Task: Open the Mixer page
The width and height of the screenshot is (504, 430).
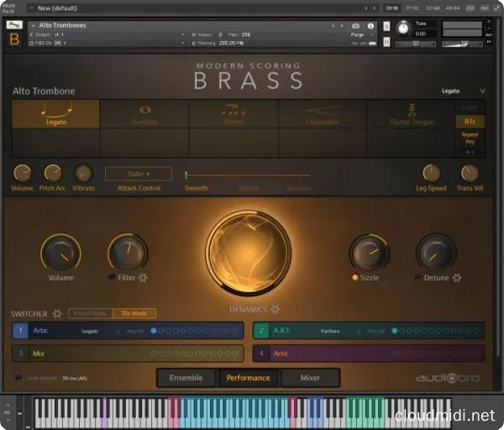Action: click(310, 378)
